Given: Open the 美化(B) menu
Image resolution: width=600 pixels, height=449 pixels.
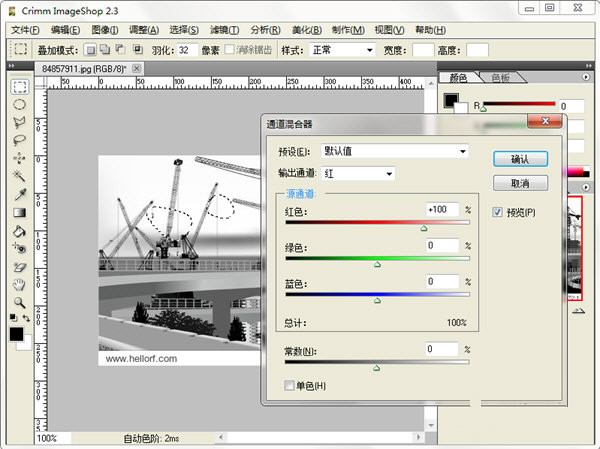Looking at the screenshot, I should (x=307, y=30).
